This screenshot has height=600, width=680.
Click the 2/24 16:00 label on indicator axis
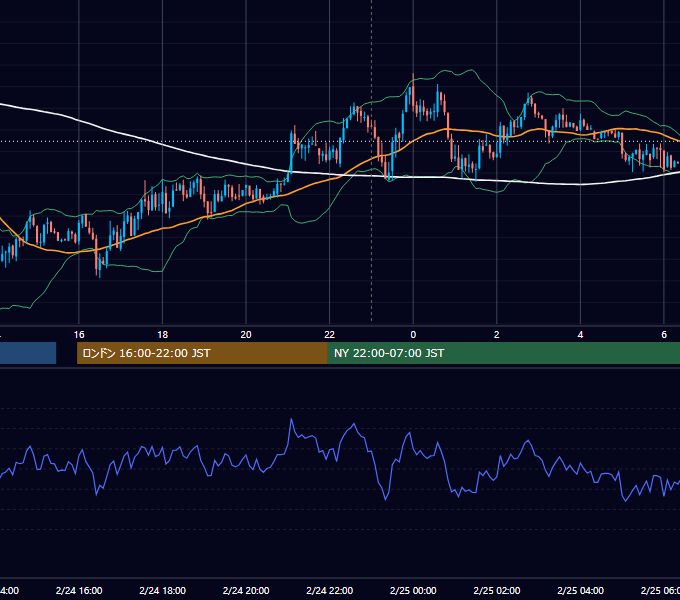point(79,591)
